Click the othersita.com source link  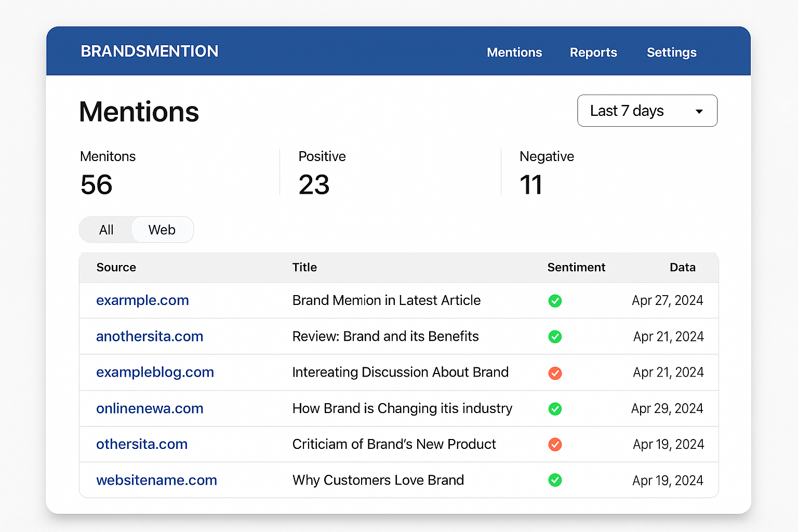pos(141,444)
